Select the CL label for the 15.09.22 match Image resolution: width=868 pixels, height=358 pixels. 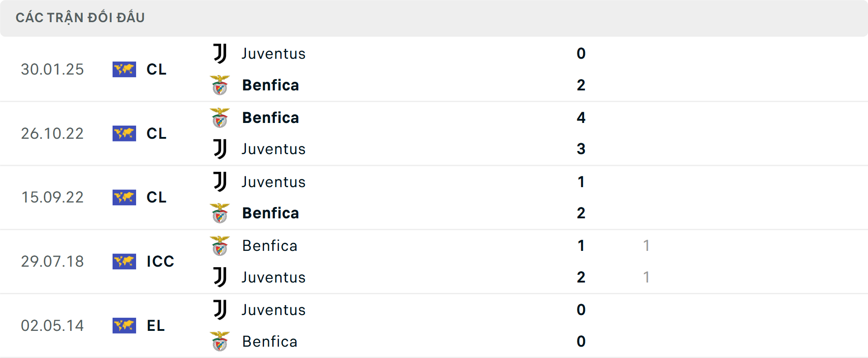click(156, 198)
